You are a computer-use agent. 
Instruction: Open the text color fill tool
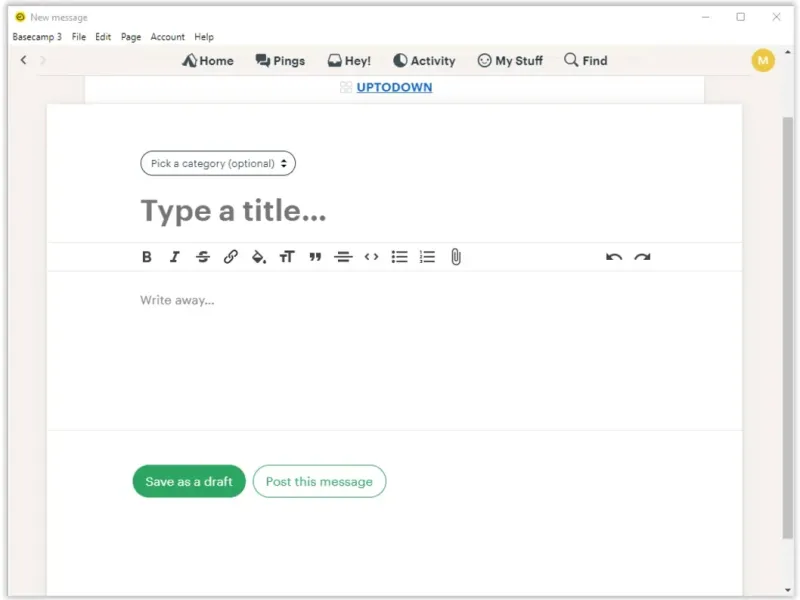pos(259,257)
